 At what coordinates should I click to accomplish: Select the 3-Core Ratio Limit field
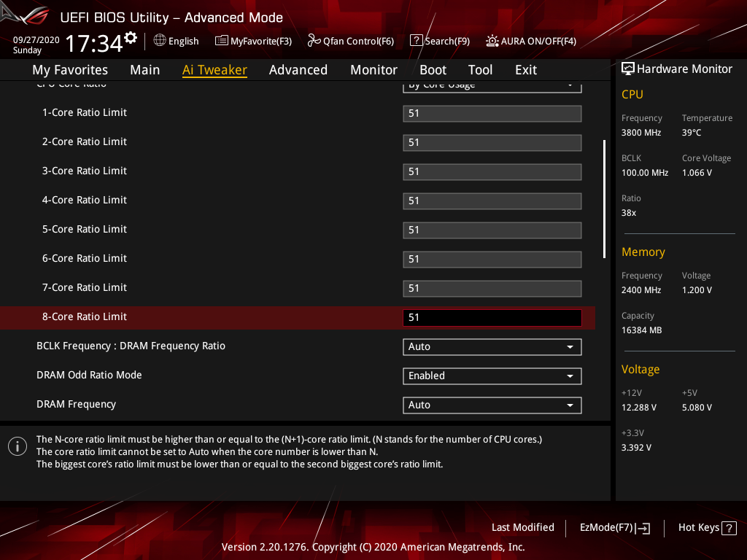tap(492, 171)
